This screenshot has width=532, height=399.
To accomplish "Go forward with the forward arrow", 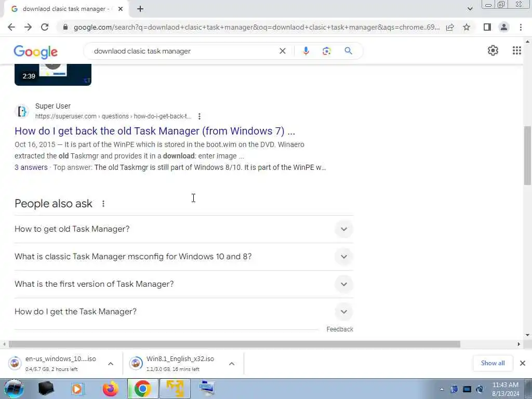I will [x=28, y=27].
